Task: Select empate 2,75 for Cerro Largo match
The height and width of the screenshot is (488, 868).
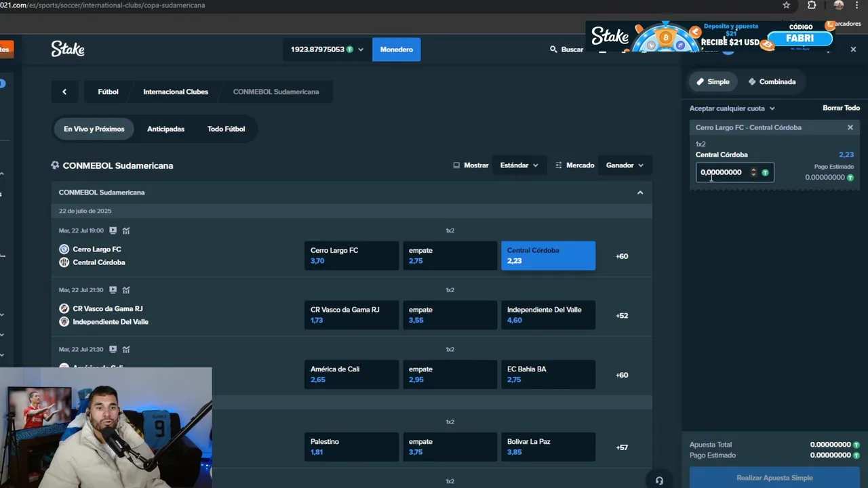Action: coord(450,256)
